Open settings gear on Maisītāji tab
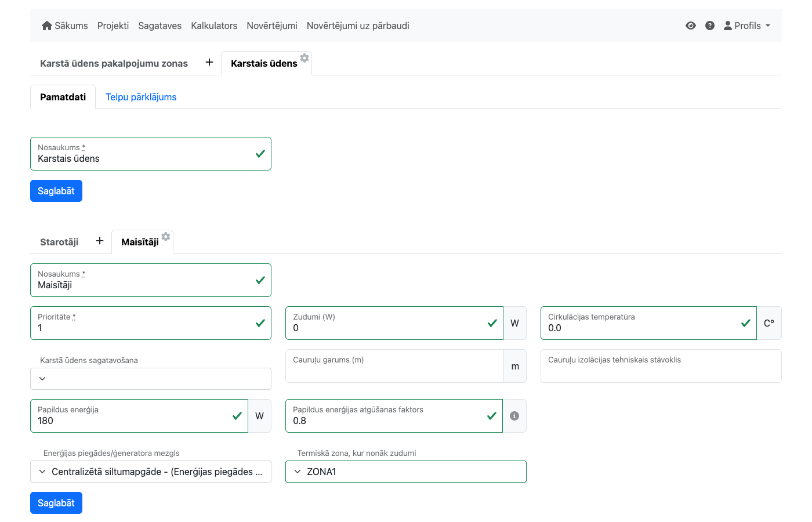The height and width of the screenshot is (522, 812). click(x=166, y=237)
